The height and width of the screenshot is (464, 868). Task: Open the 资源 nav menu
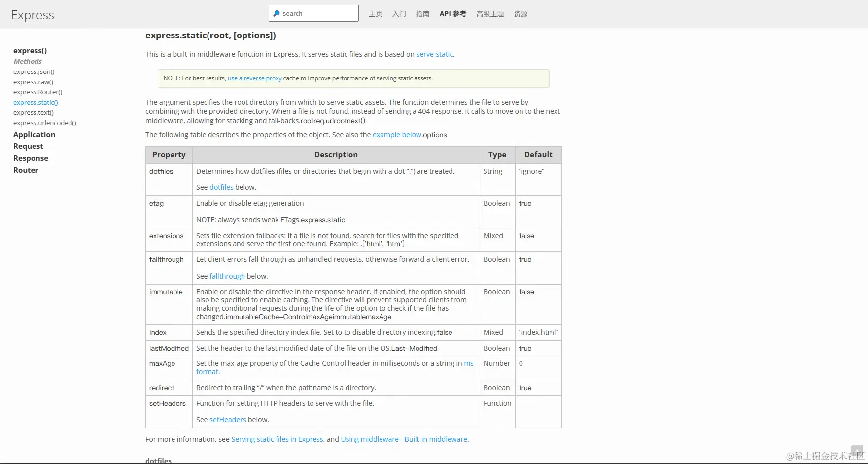tap(521, 14)
